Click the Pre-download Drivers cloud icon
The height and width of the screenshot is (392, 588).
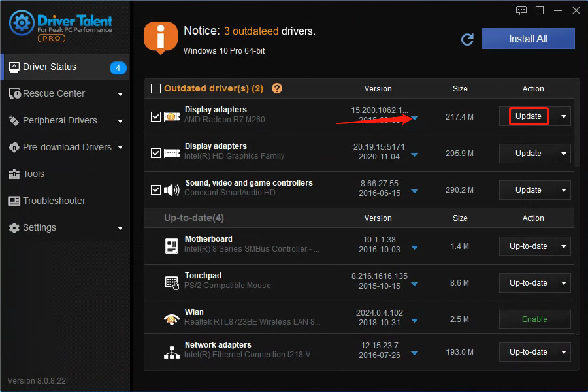tap(14, 148)
